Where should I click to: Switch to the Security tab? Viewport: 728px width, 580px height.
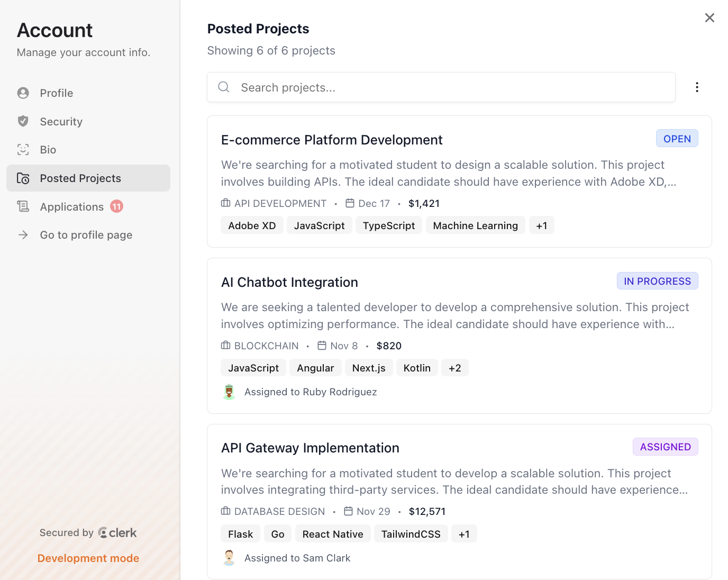[x=61, y=122]
